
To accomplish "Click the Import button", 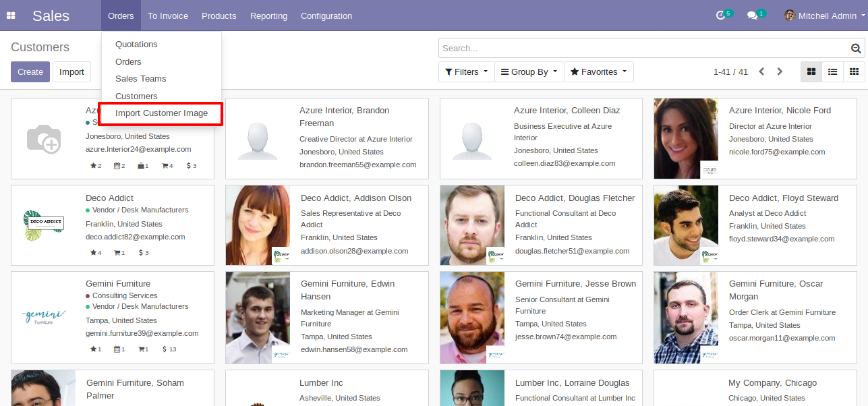I will click(71, 71).
